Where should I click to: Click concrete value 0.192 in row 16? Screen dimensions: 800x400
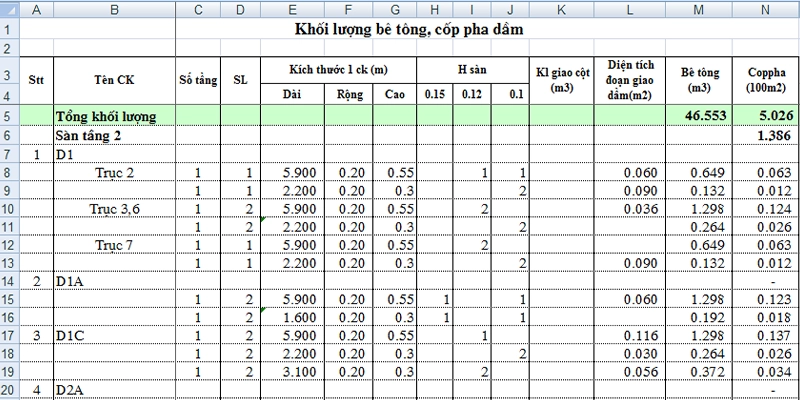point(699,317)
